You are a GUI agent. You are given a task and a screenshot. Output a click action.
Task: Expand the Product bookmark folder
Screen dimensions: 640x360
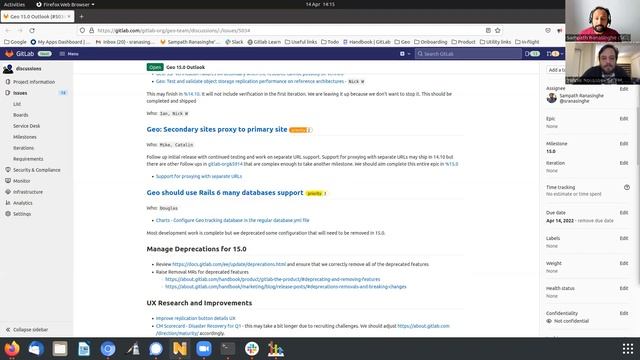pos(463,42)
